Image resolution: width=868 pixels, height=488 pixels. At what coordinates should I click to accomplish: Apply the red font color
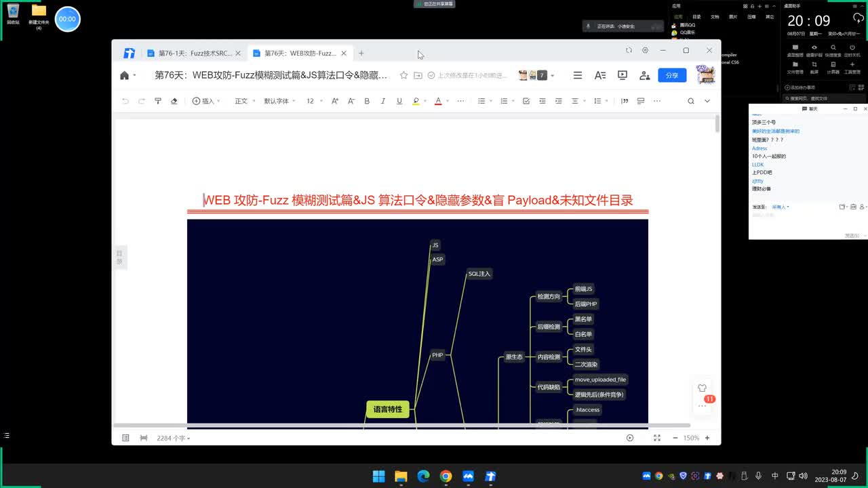coord(438,101)
